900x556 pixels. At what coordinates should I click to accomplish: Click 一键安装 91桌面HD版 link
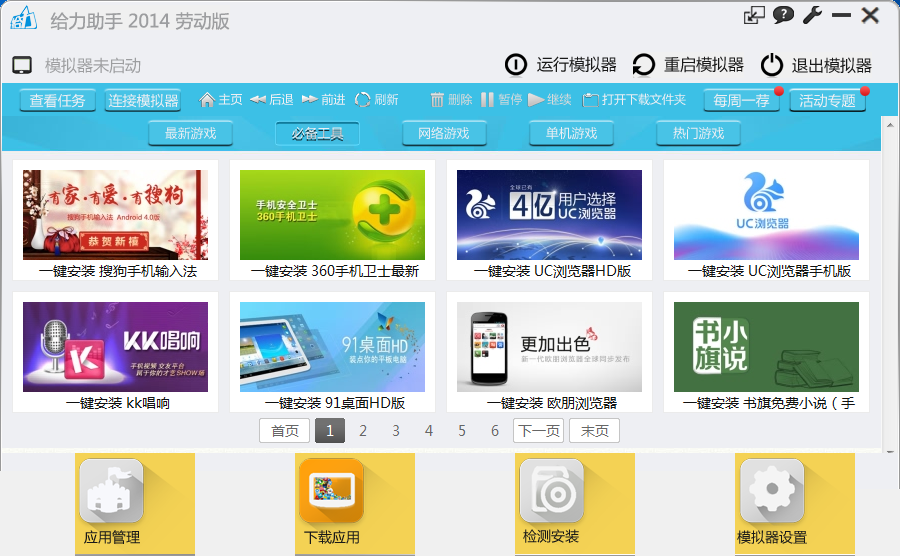tap(335, 403)
